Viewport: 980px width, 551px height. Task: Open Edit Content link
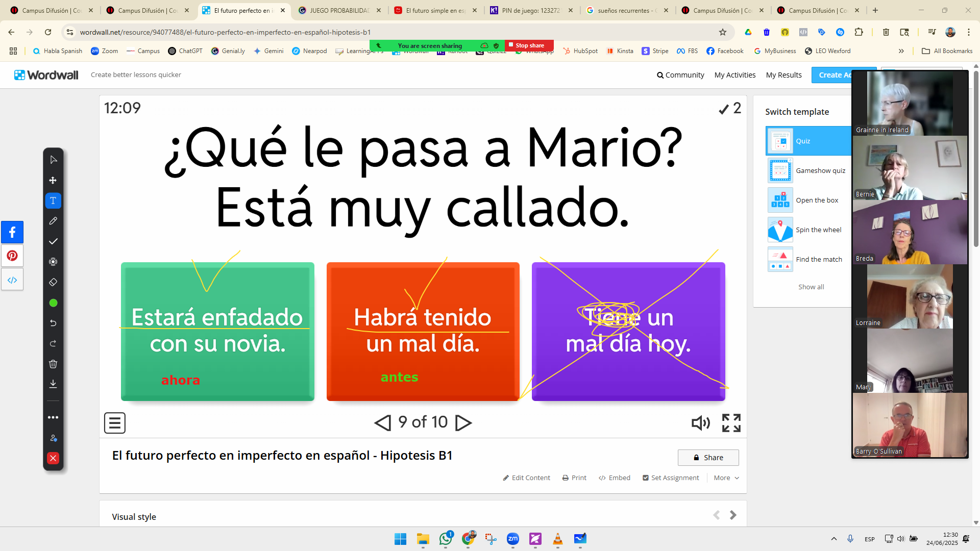pyautogui.click(x=527, y=478)
